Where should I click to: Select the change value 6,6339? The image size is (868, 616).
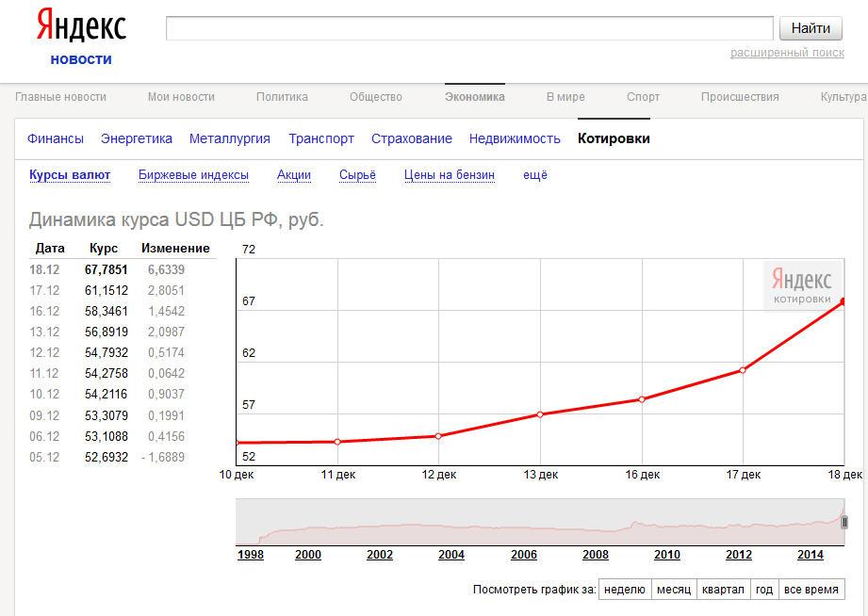pyautogui.click(x=166, y=269)
